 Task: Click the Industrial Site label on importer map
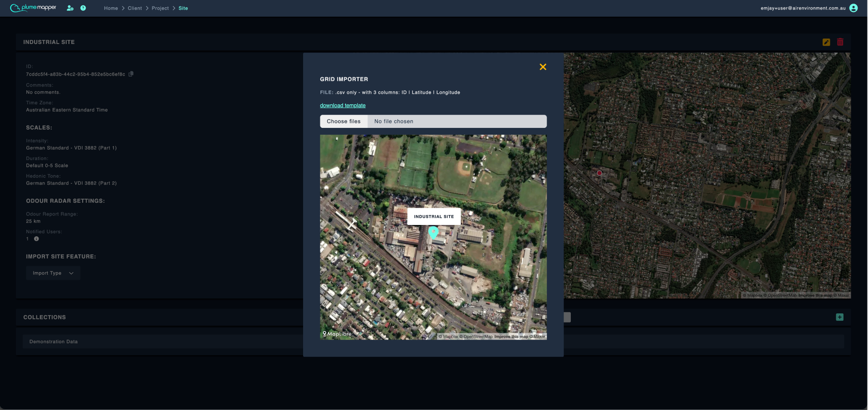pyautogui.click(x=434, y=217)
